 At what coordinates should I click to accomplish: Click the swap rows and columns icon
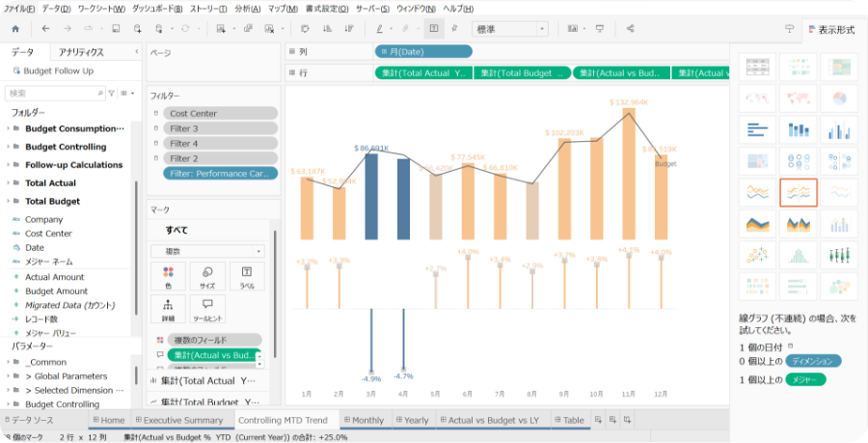click(x=305, y=29)
